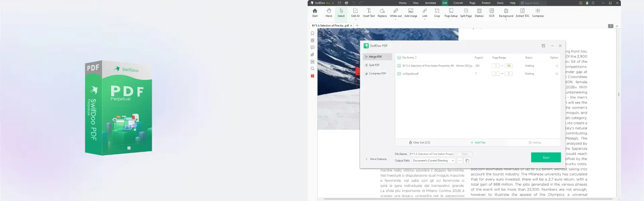The width and height of the screenshot is (644, 201).
Task: Open the attachments paperclip panel
Action: [x=312, y=55]
